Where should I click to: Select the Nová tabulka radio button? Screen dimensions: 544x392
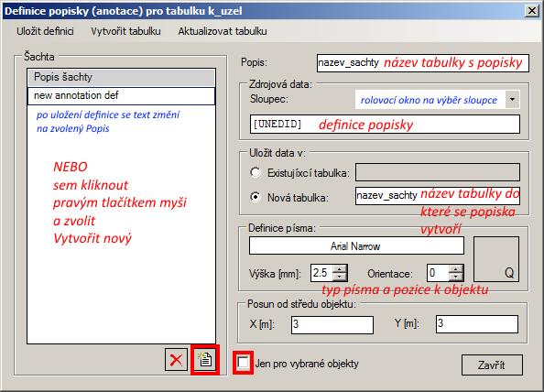256,197
